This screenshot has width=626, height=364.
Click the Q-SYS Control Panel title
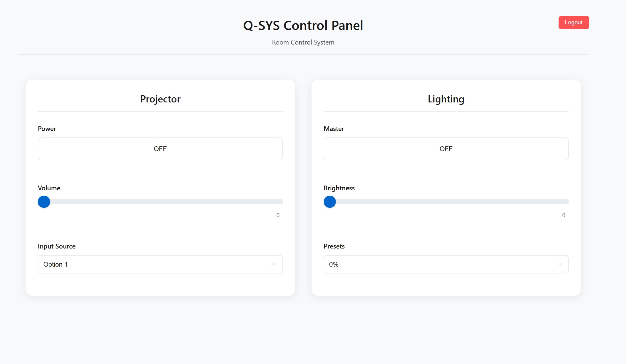(x=303, y=26)
